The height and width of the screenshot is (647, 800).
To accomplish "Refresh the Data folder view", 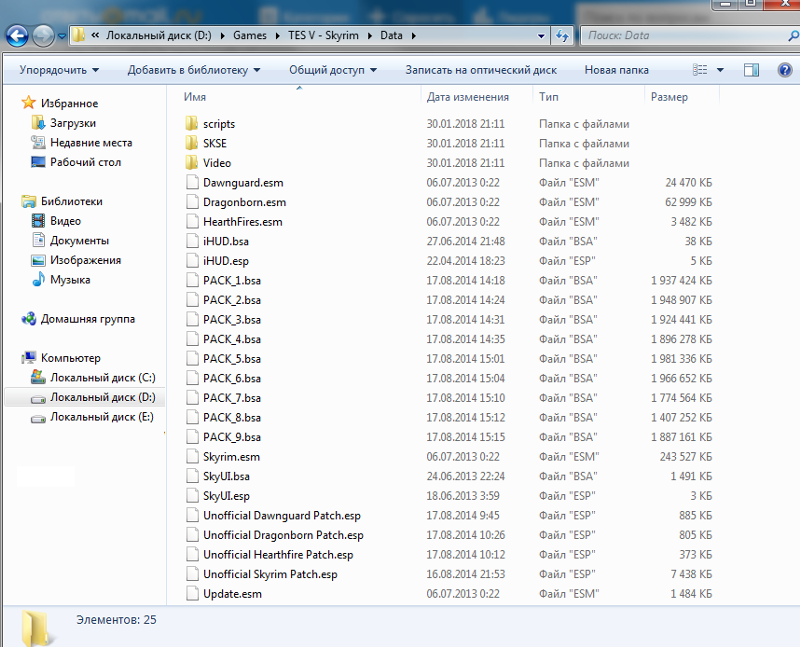I will pyautogui.click(x=562, y=36).
